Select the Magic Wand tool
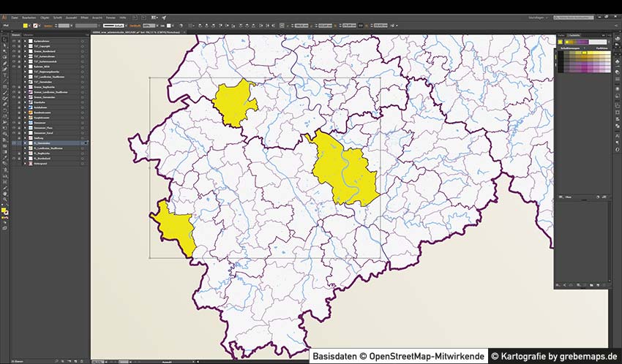622x364 pixels. tap(4, 51)
